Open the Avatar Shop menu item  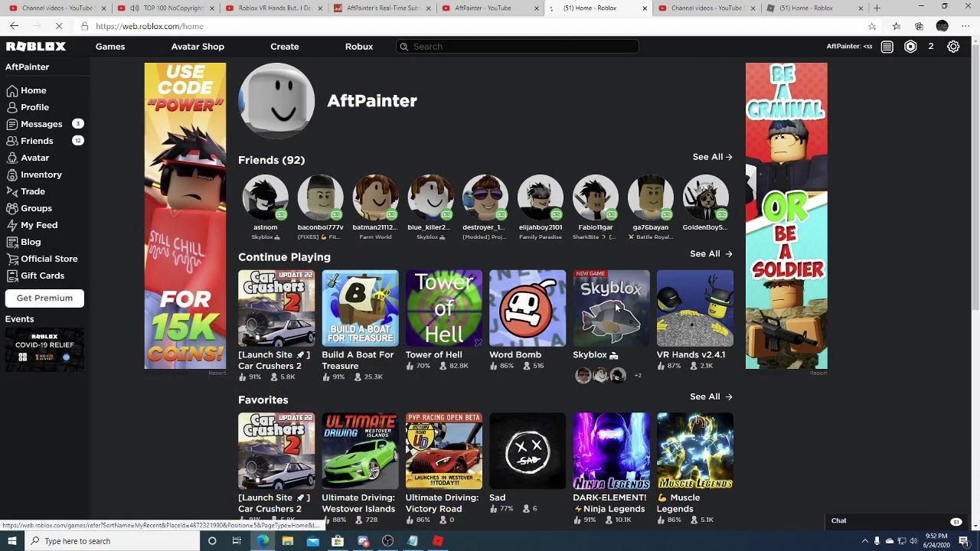click(198, 47)
